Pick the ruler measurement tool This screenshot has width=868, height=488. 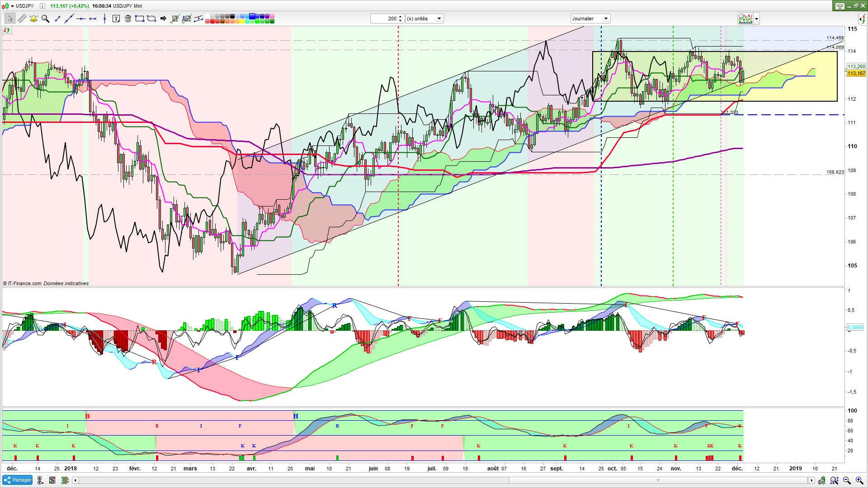coord(22,19)
